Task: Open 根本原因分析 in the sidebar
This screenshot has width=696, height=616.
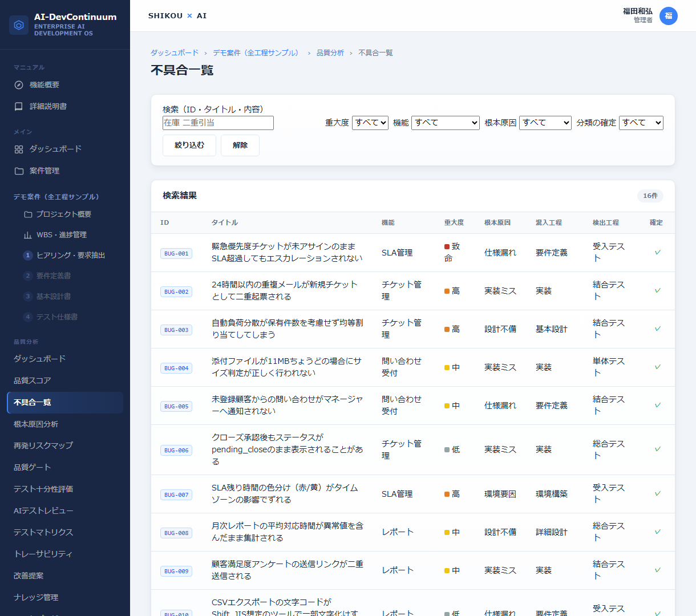Action: [x=65, y=424]
